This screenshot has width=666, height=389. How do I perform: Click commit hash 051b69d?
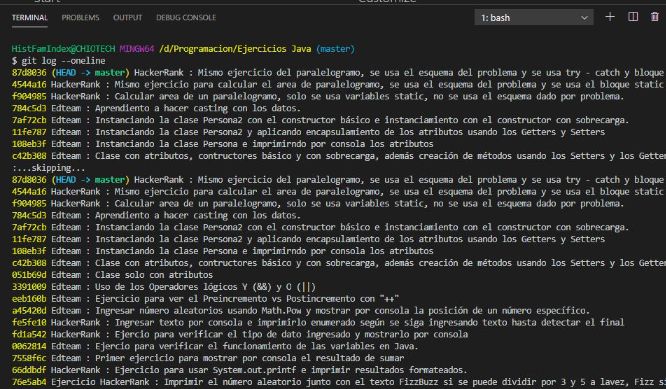[29, 275]
